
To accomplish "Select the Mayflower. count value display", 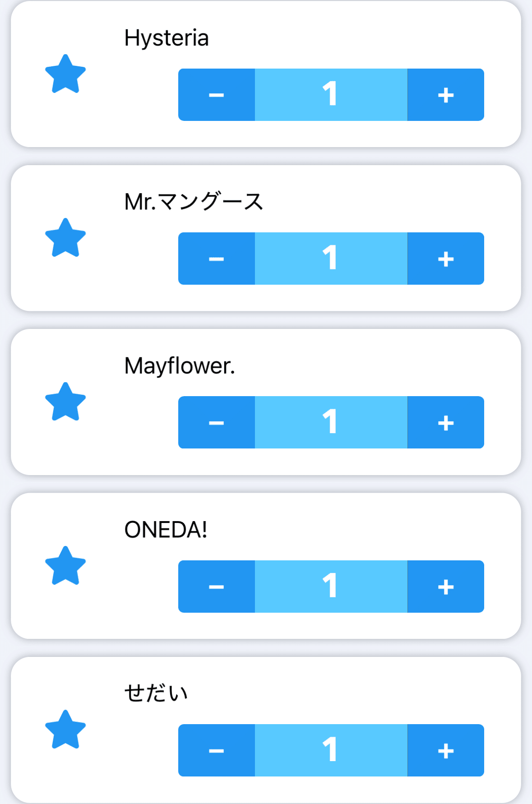I will click(331, 422).
